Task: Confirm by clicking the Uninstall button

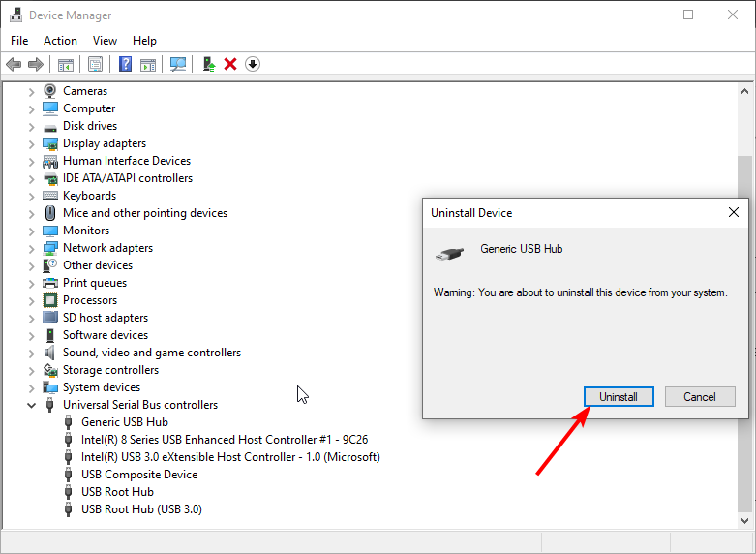Action: click(x=619, y=397)
